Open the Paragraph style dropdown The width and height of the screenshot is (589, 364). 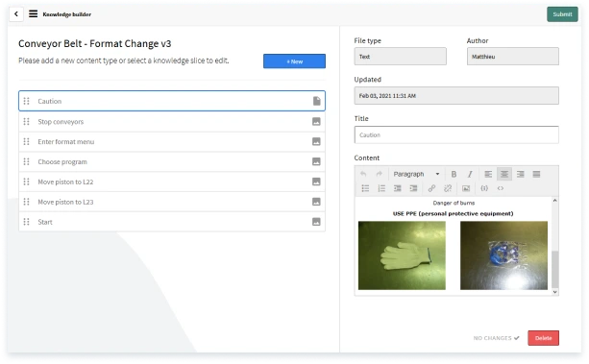point(416,174)
